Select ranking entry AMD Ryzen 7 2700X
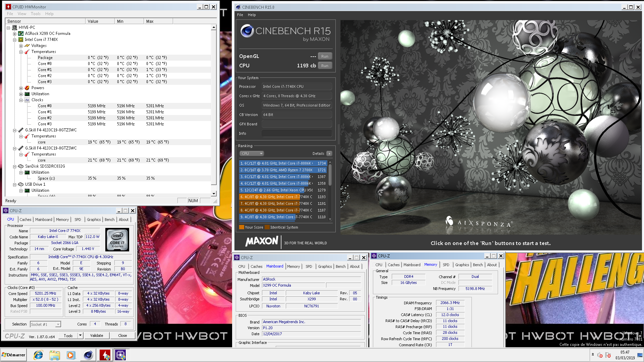This screenshot has width=644, height=362. (x=283, y=170)
